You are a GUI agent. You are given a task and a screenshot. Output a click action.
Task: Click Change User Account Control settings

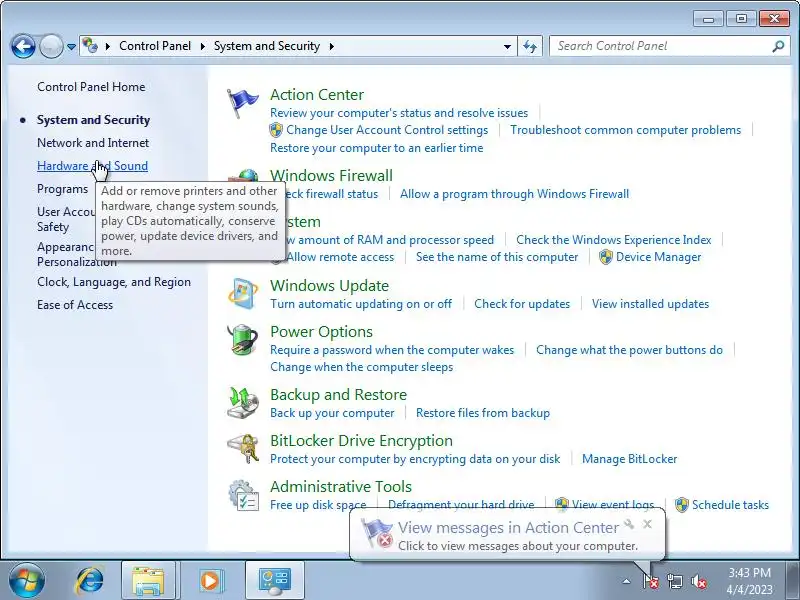click(x=387, y=130)
